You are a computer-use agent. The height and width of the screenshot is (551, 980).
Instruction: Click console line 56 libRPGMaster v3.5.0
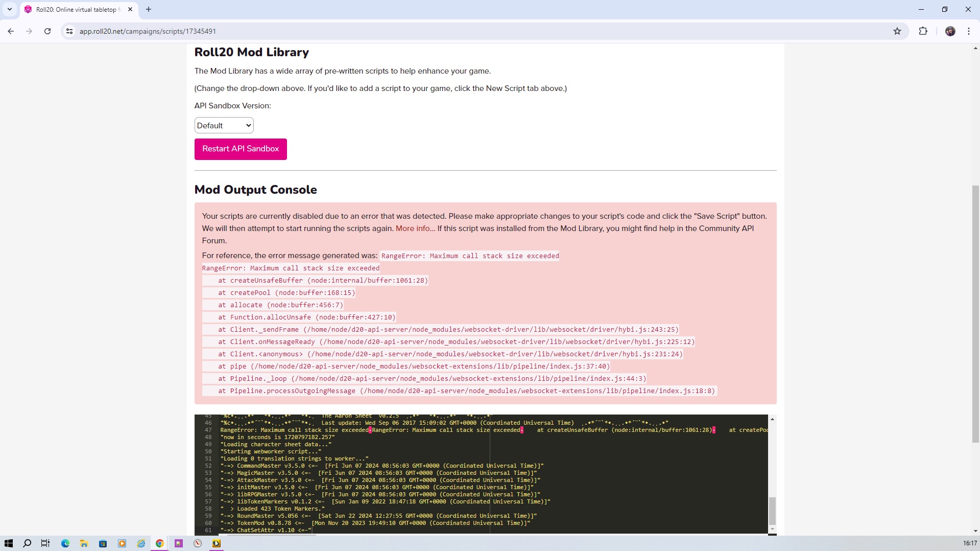pos(380,494)
